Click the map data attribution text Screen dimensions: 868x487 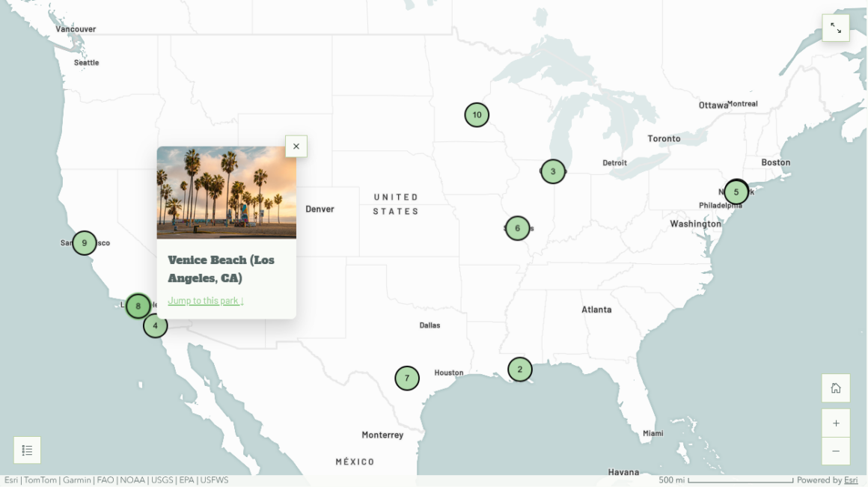point(116,480)
